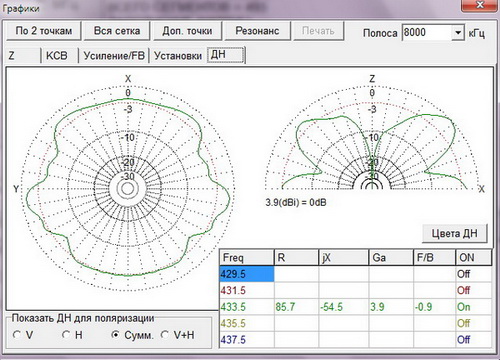Open the Усиление/FB tab

pyautogui.click(x=114, y=55)
